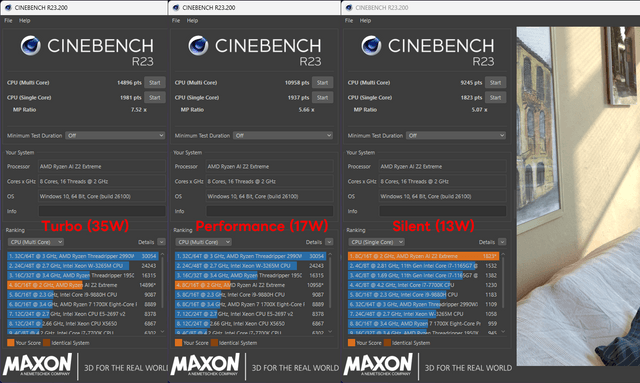Select the Core i9-9880H 9087 row in left window
Viewport: 640px width, 383px height.
82,294
